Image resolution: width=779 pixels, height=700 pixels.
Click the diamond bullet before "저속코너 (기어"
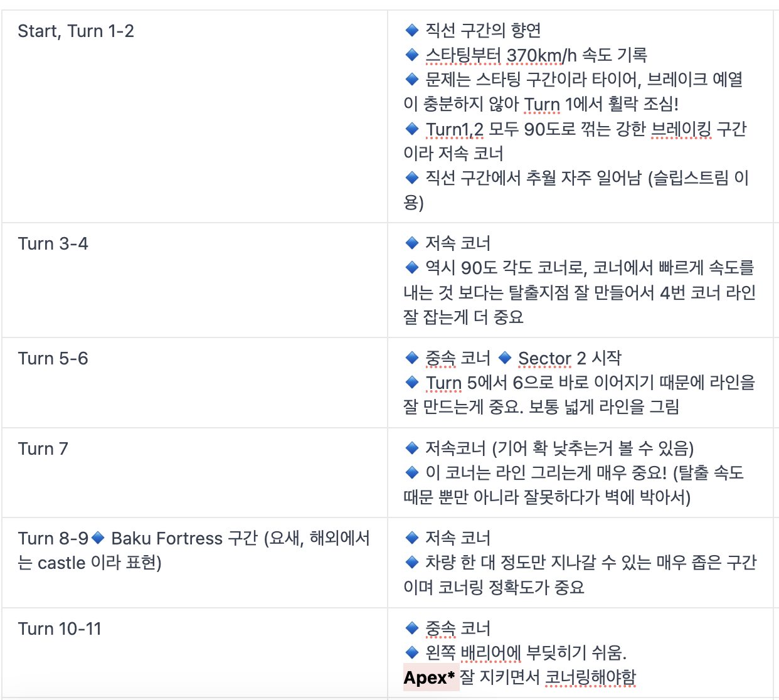pos(412,448)
